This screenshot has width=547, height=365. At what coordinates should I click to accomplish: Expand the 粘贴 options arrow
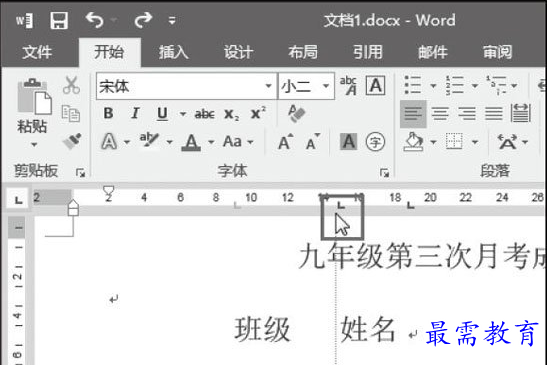34,144
